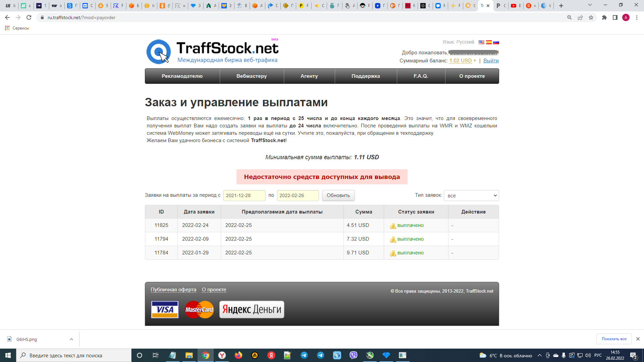This screenshot has width=644, height=362.
Task: Reload the page with the refresh icon
Action: click(29, 17)
